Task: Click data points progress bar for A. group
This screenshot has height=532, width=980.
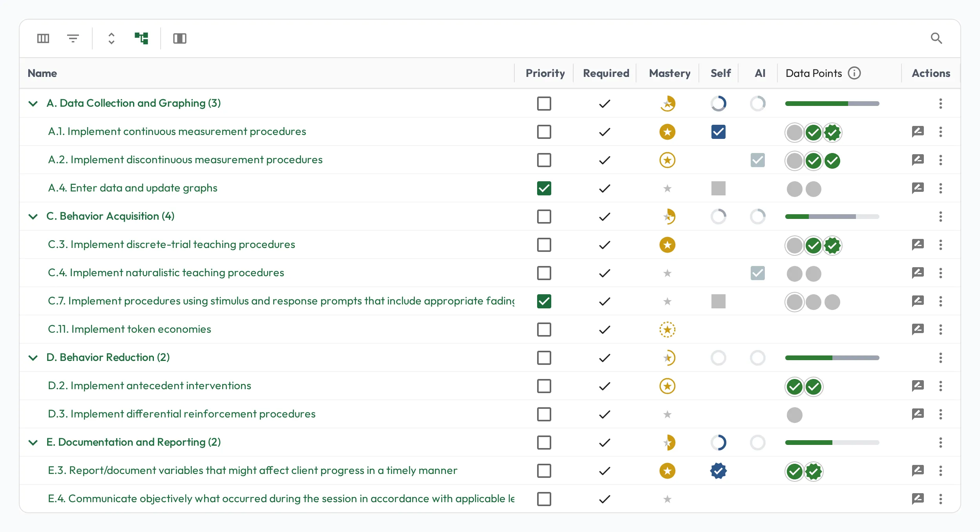Action: 832,104
